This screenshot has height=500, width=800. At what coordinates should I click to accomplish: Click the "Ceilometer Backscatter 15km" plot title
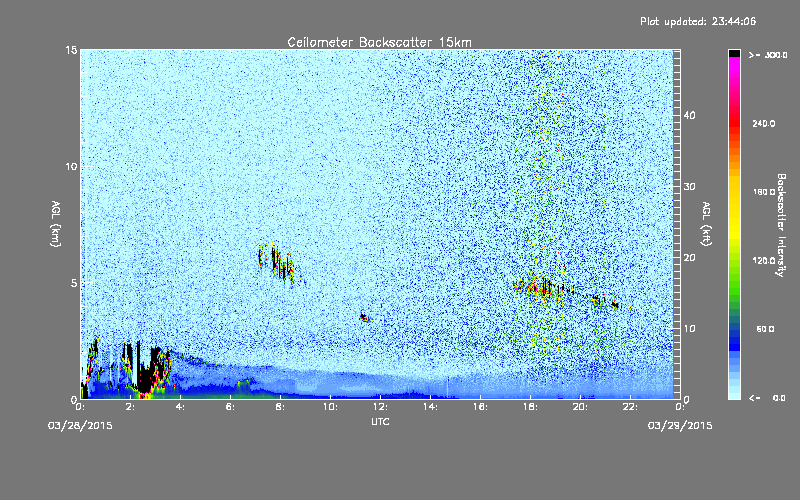point(379,42)
